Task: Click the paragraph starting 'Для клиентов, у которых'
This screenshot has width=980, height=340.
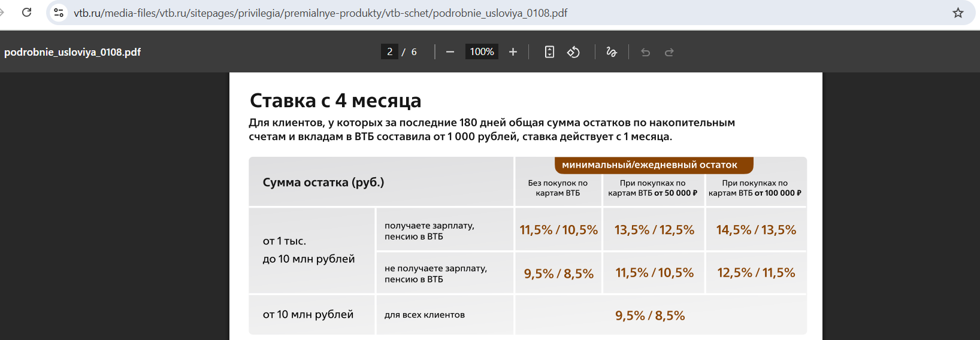Action: (x=492, y=129)
